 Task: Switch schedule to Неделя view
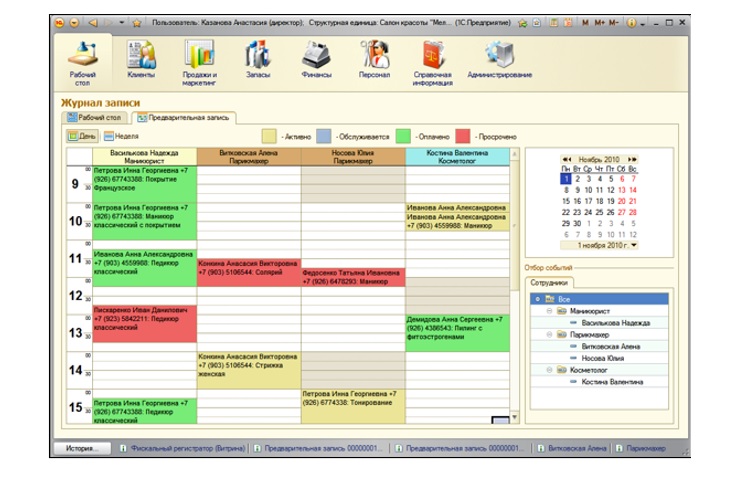(x=122, y=136)
